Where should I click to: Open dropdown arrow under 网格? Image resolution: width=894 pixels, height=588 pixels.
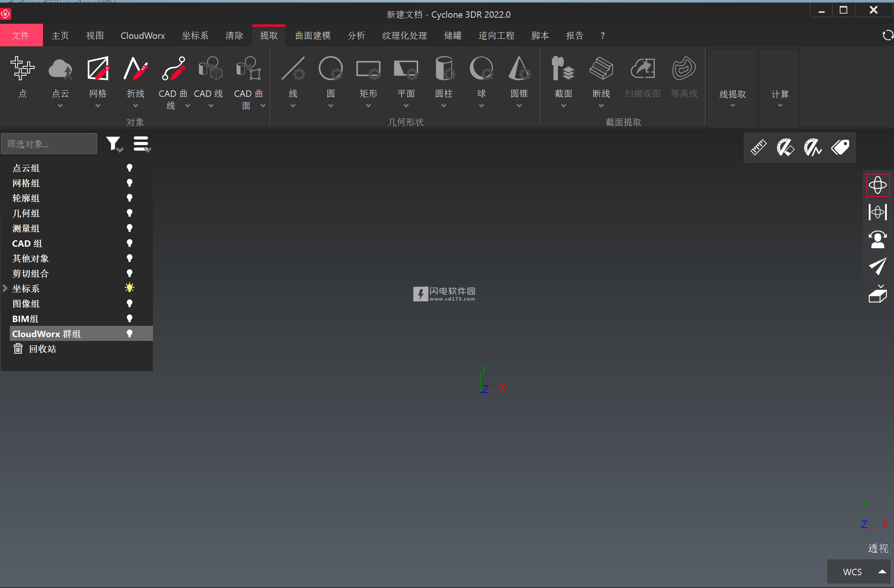point(98,106)
